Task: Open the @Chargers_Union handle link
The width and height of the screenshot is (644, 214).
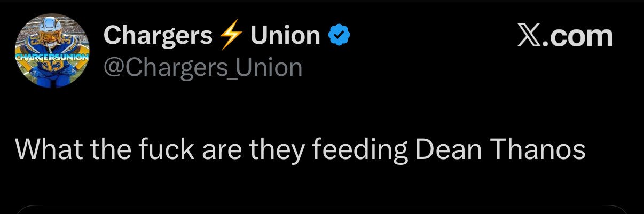Action: tap(202, 67)
